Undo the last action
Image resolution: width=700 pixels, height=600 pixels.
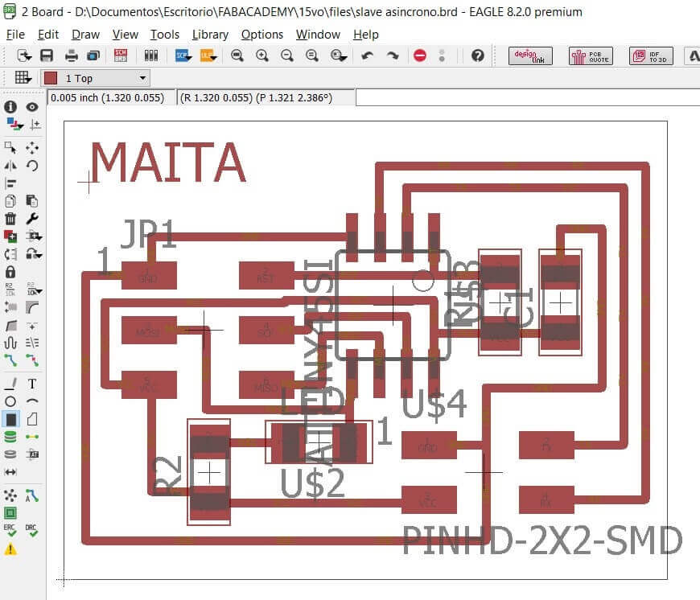368,55
